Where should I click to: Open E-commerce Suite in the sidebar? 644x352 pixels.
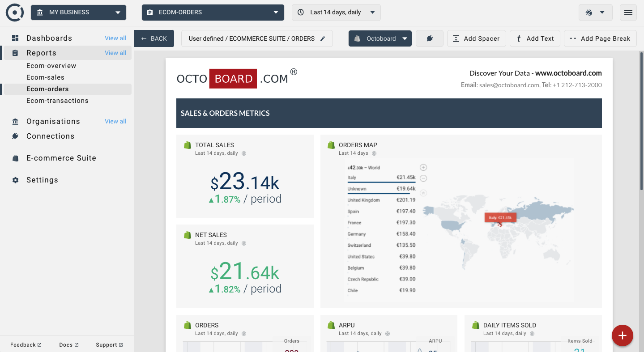[61, 158]
